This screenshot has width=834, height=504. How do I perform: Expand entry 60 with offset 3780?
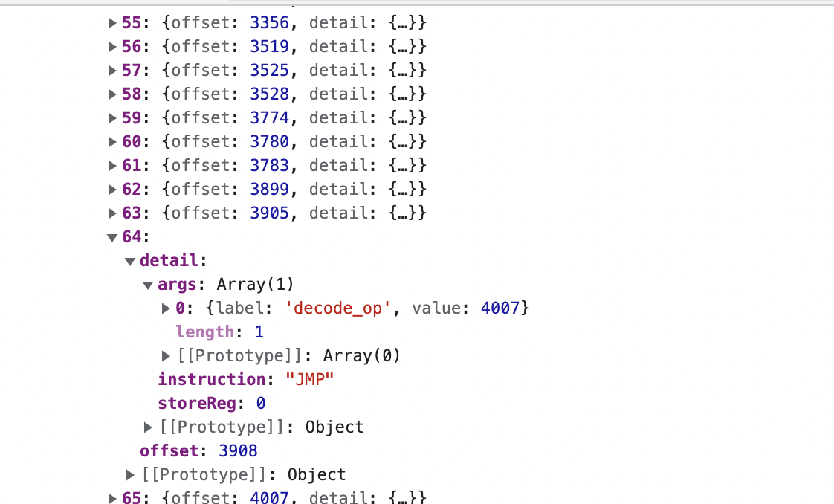click(112, 142)
